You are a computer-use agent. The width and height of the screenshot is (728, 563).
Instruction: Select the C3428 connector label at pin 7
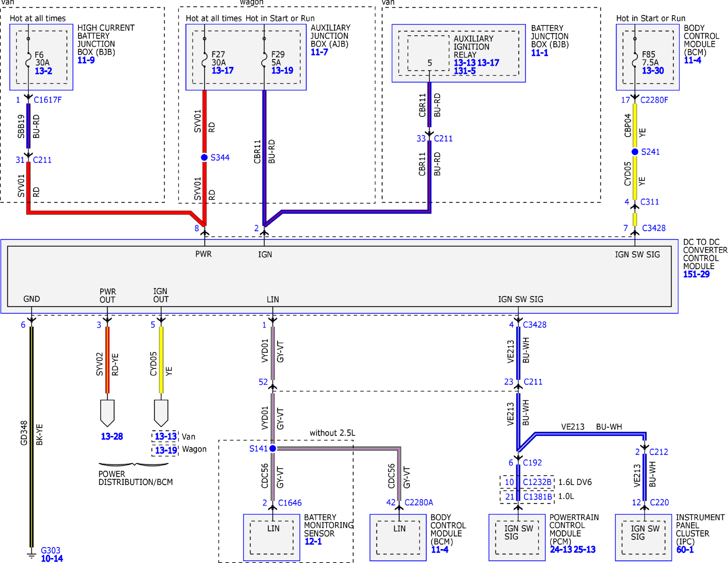[x=654, y=228]
